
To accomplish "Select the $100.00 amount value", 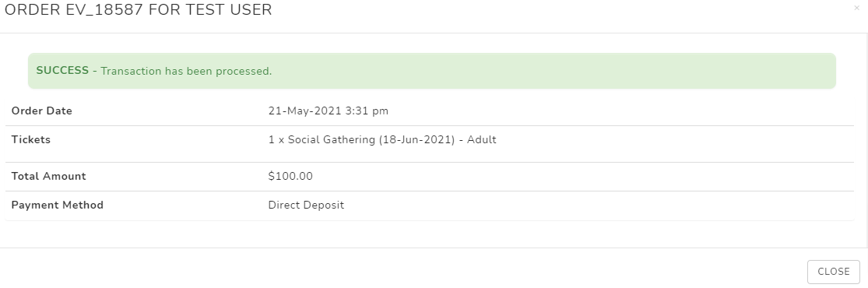I will pyautogui.click(x=290, y=176).
